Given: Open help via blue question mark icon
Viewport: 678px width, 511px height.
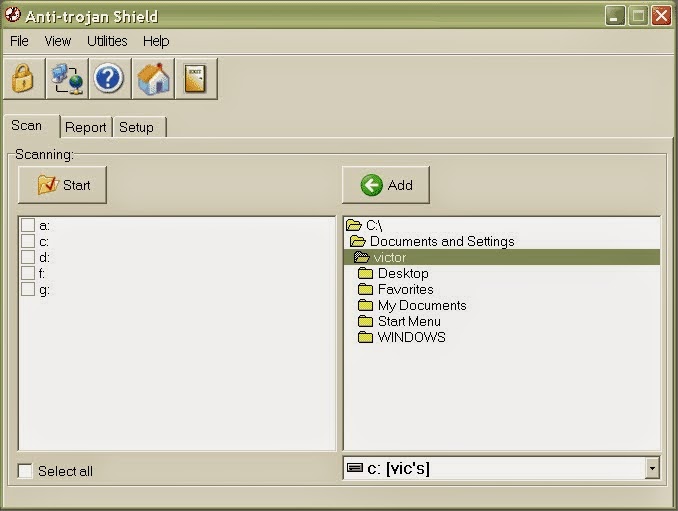Looking at the screenshot, I should pyautogui.click(x=109, y=78).
